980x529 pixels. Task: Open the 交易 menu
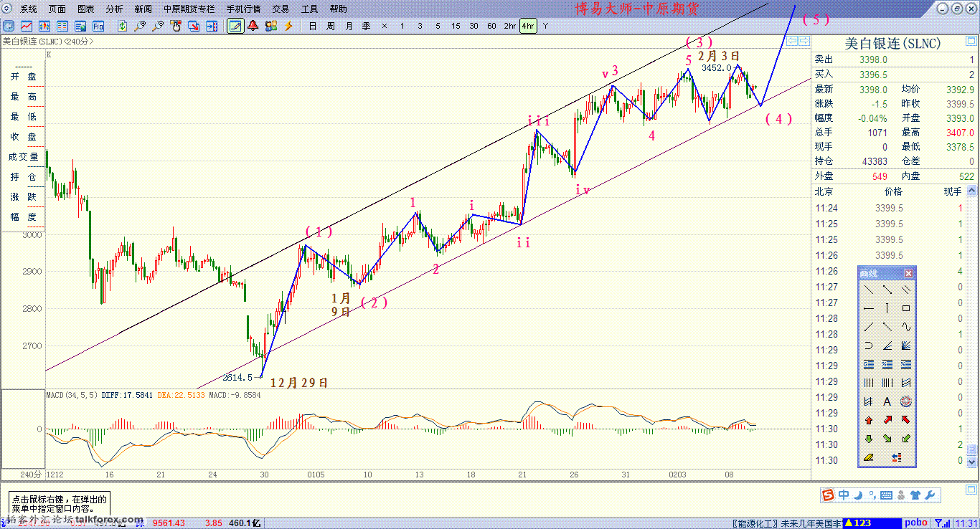tap(281, 9)
